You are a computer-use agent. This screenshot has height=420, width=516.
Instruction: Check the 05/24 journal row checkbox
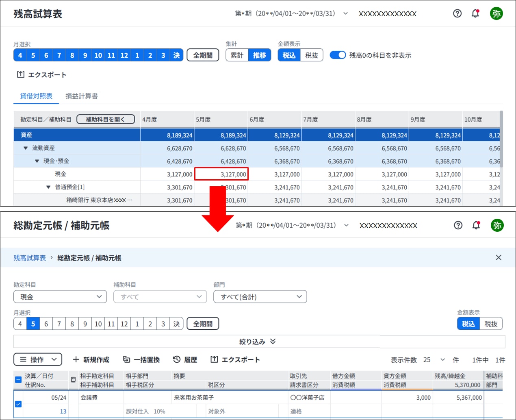18,404
